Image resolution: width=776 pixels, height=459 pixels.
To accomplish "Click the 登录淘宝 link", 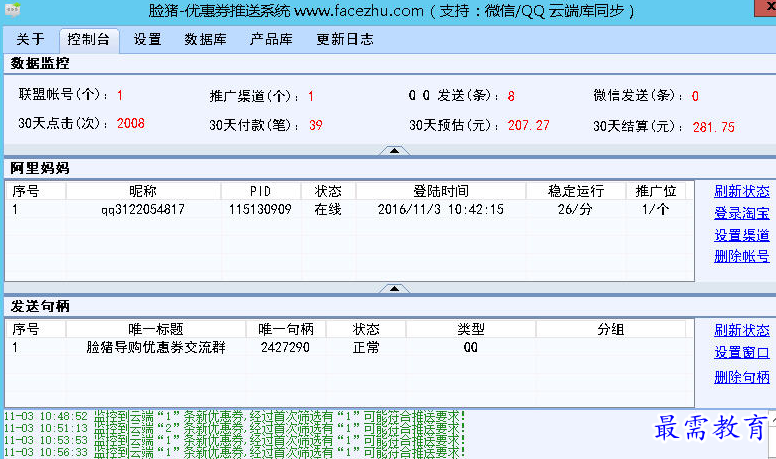I will pyautogui.click(x=741, y=213).
